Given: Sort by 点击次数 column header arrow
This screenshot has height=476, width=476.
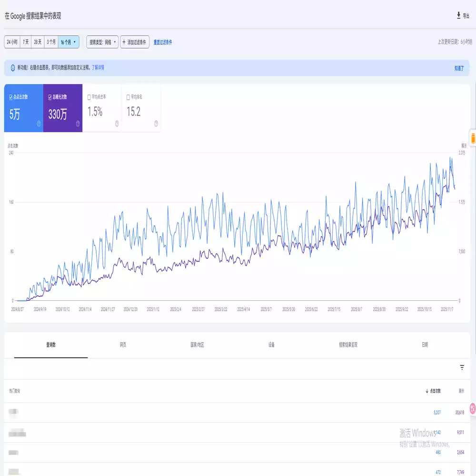Looking at the screenshot, I should (427, 391).
